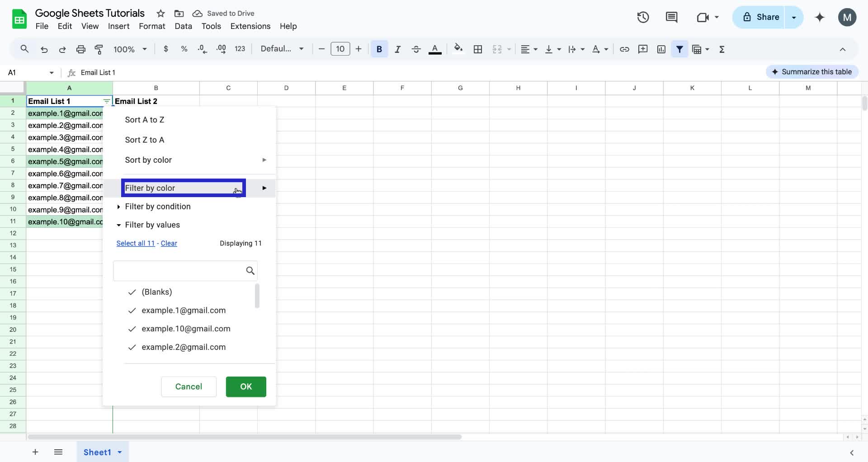Click the filter search field
This screenshot has height=462, width=868.
[x=181, y=270]
